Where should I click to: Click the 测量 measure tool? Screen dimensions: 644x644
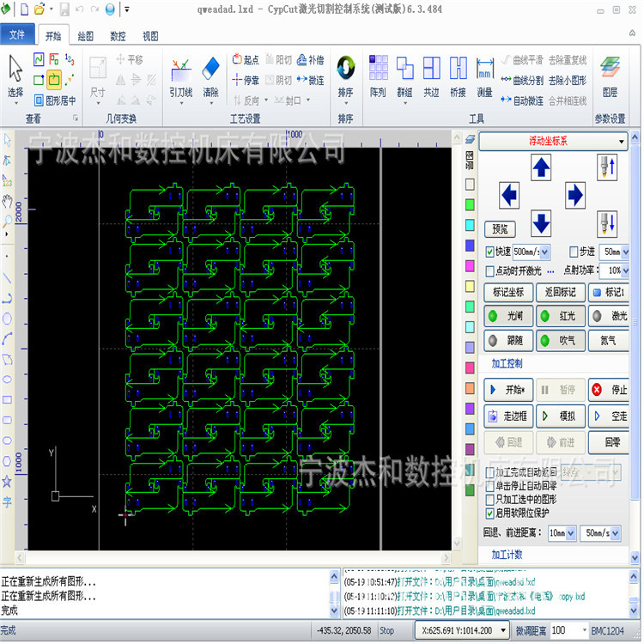(x=484, y=76)
